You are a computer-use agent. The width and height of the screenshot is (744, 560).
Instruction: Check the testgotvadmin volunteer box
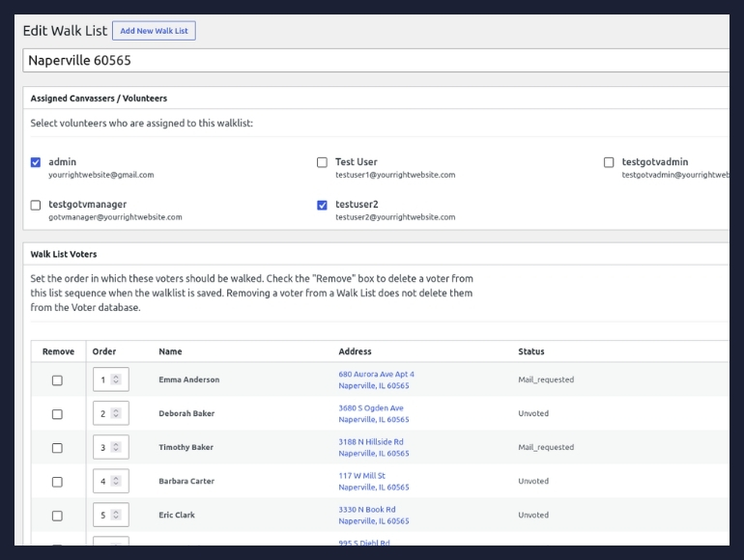[x=609, y=162]
